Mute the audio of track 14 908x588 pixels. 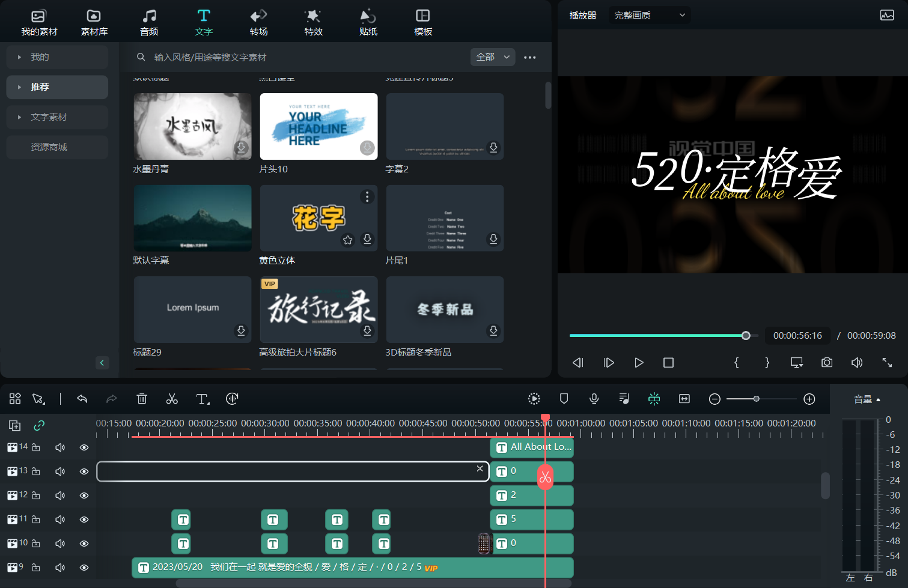pyautogui.click(x=59, y=447)
